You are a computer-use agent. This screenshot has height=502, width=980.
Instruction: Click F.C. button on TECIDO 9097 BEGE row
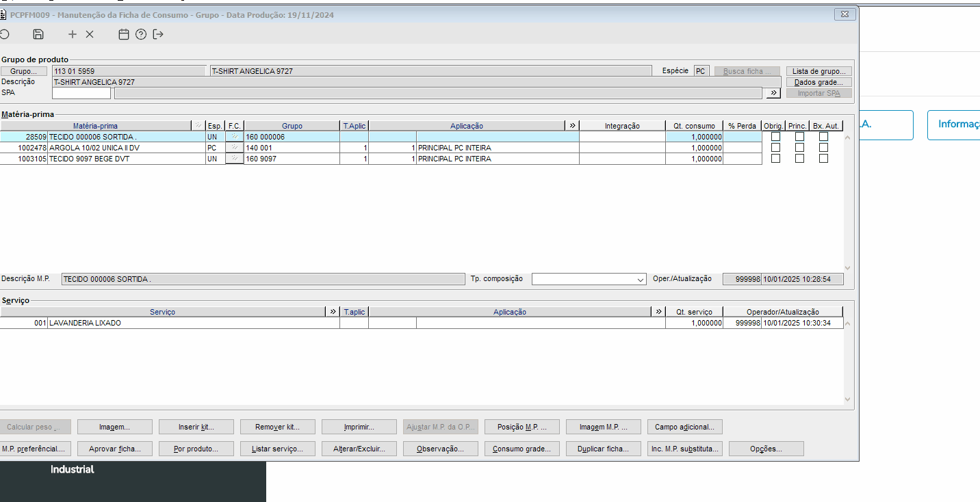pyautogui.click(x=235, y=159)
